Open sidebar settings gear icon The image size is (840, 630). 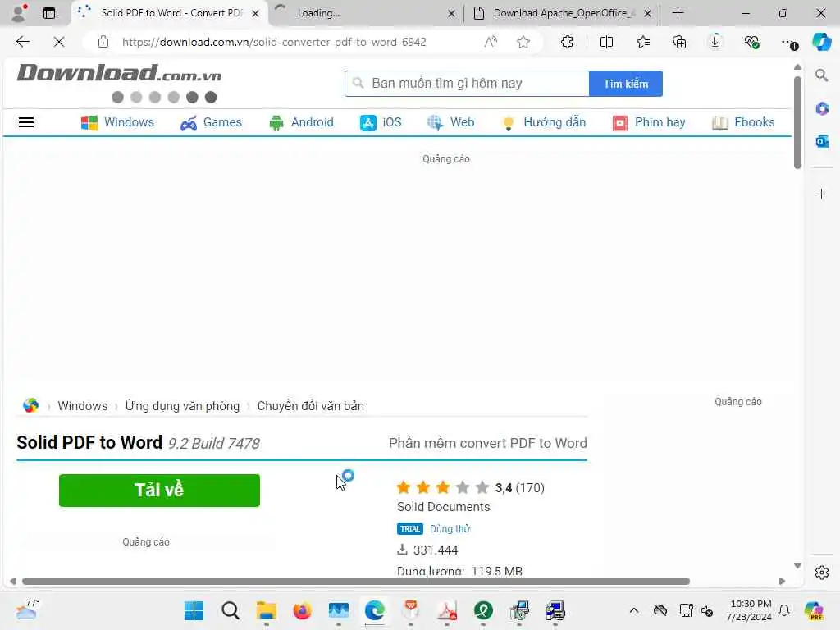822,573
